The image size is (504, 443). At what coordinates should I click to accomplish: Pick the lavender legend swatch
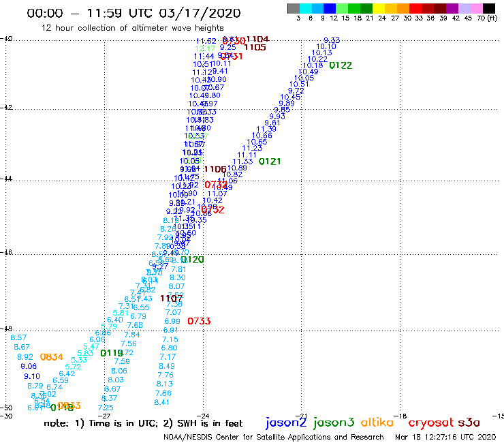(464, 8)
